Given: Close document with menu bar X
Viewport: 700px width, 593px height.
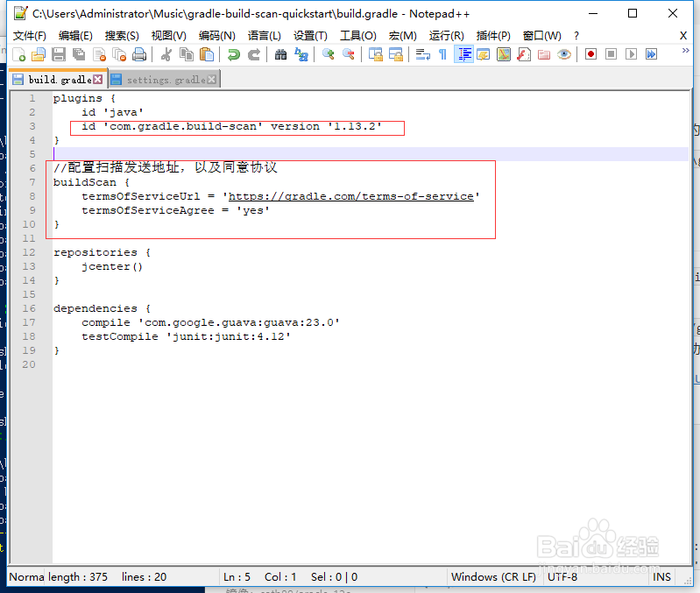Looking at the screenshot, I should (683, 36).
